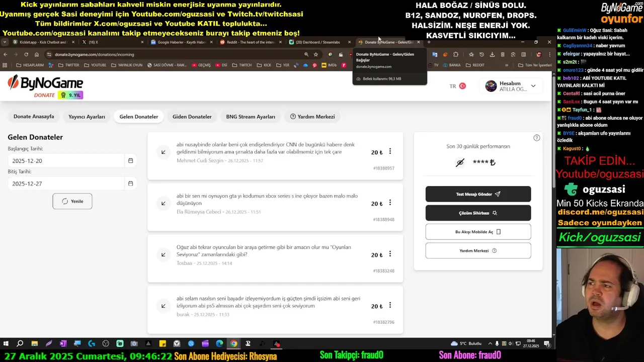Open Windows Start menu

(6, 344)
